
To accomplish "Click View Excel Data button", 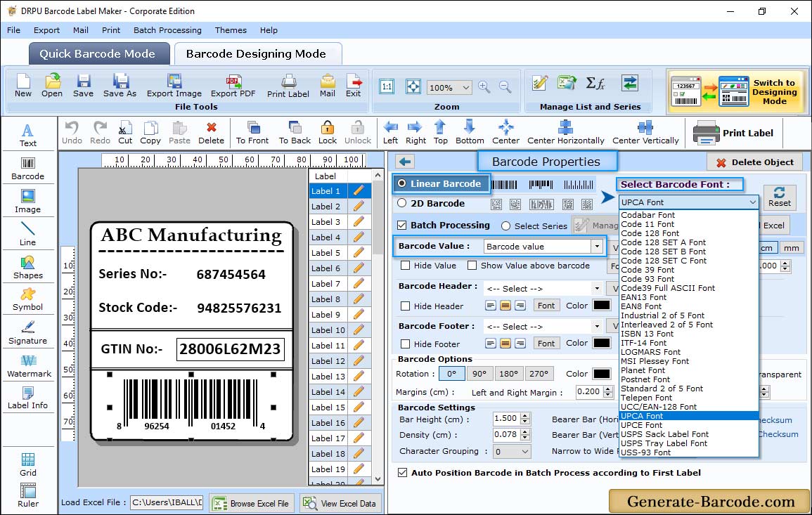I will 340,503.
